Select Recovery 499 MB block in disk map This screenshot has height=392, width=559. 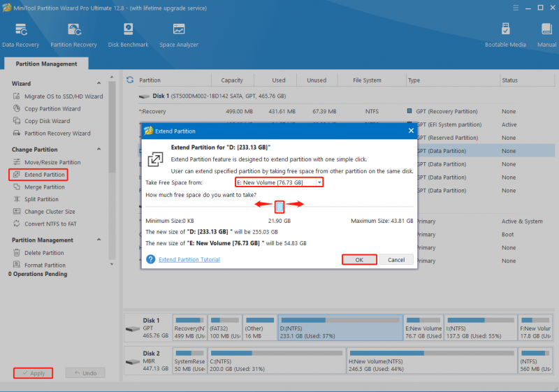point(189,328)
